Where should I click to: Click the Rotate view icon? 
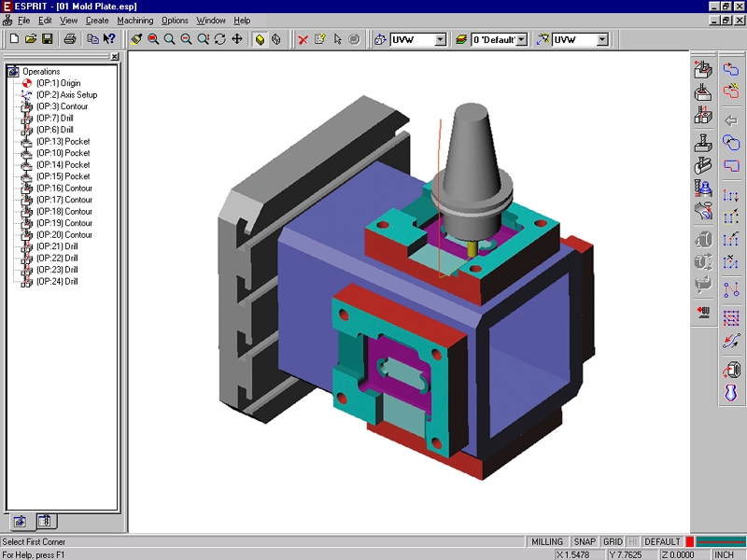[220, 39]
